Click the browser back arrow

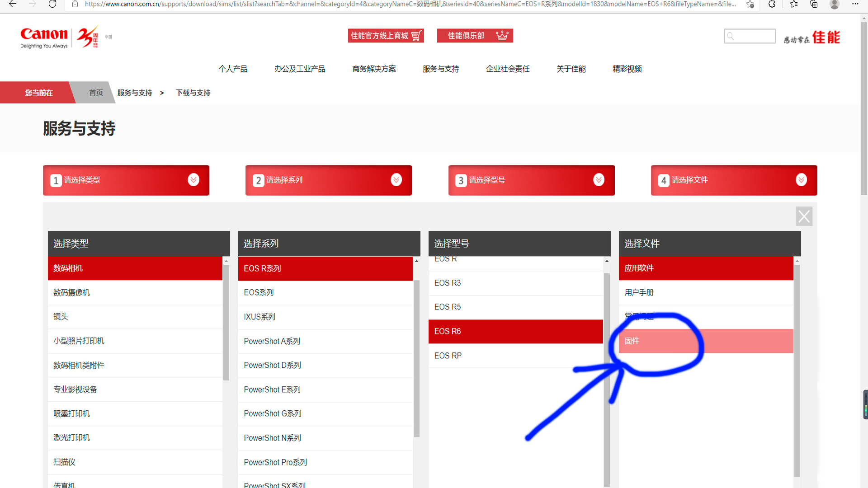tap(13, 4)
